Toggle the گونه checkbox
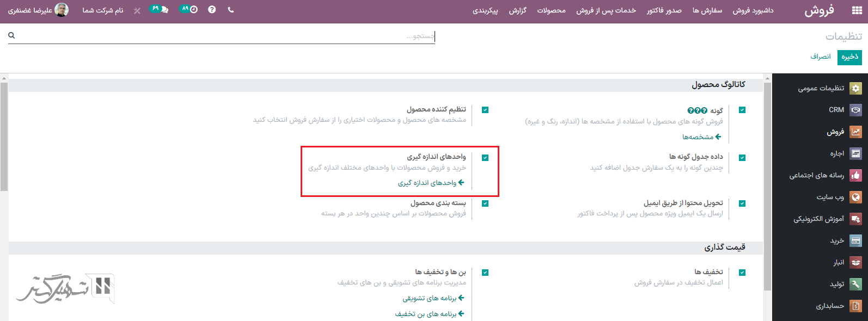 [742, 110]
